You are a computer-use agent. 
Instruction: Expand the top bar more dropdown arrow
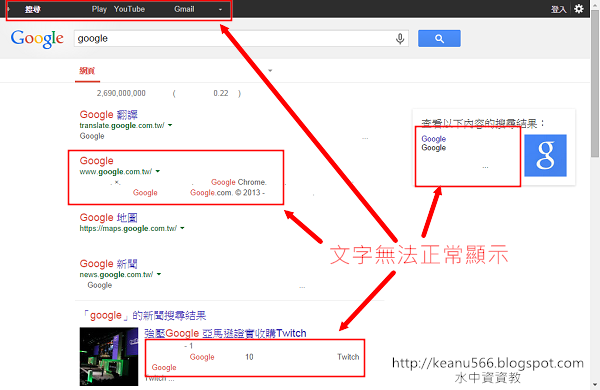click(220, 10)
